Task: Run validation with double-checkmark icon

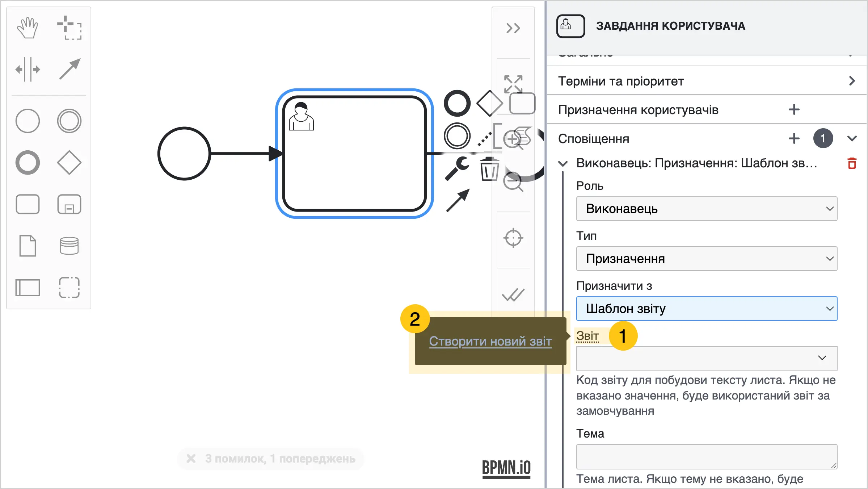Action: [x=513, y=294]
